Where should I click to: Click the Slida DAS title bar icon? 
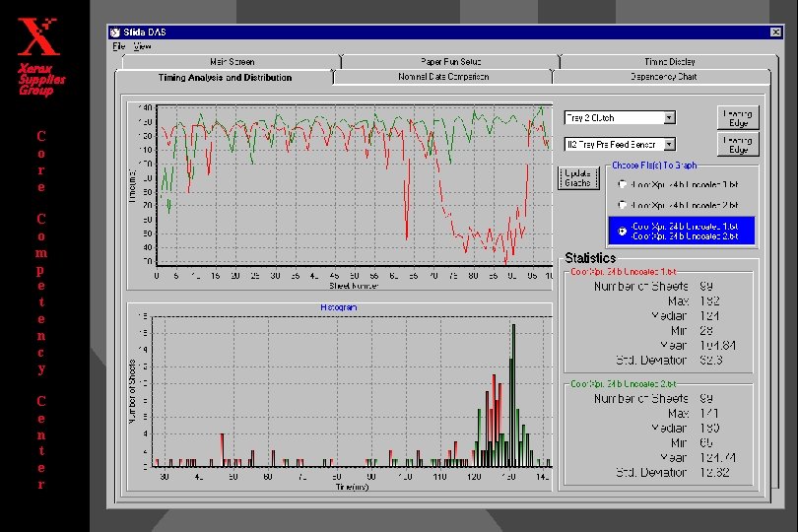pos(117,33)
